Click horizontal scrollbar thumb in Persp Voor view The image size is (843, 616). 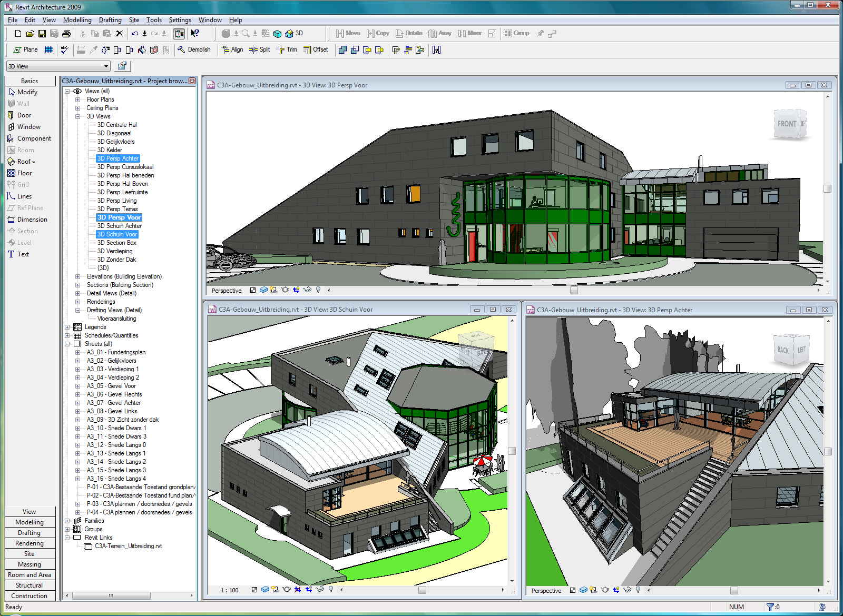tap(574, 290)
